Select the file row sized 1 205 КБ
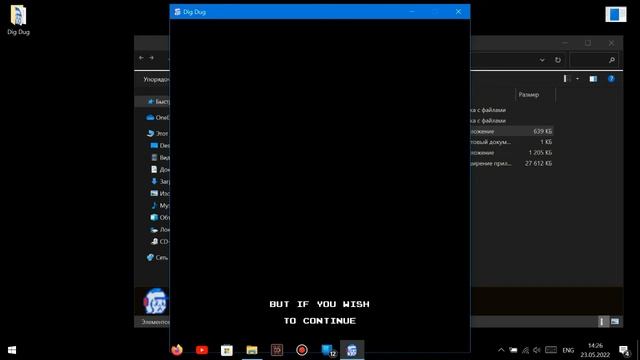 click(512, 153)
